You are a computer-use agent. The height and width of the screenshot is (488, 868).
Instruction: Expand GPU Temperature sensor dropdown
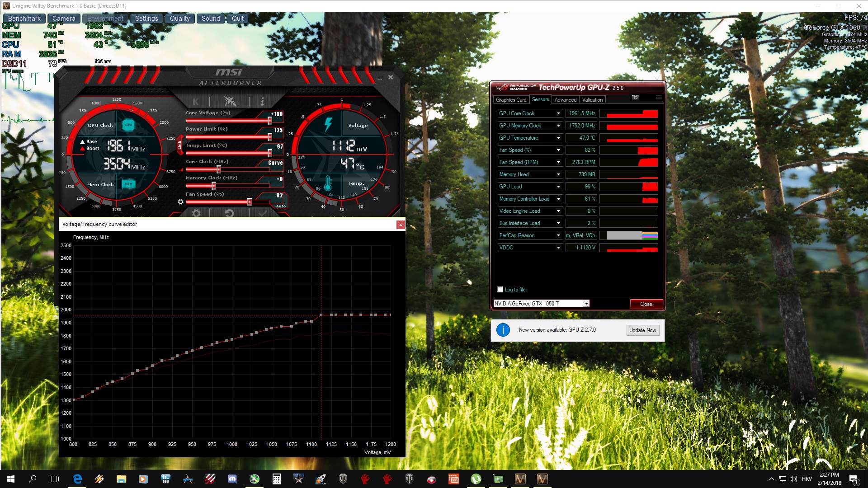click(558, 138)
